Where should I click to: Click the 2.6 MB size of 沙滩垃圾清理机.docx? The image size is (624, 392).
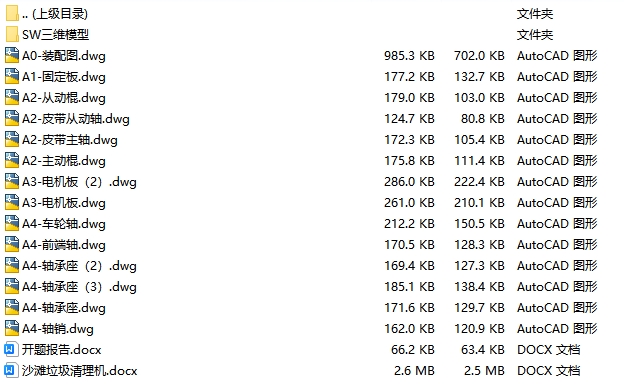pos(414,371)
